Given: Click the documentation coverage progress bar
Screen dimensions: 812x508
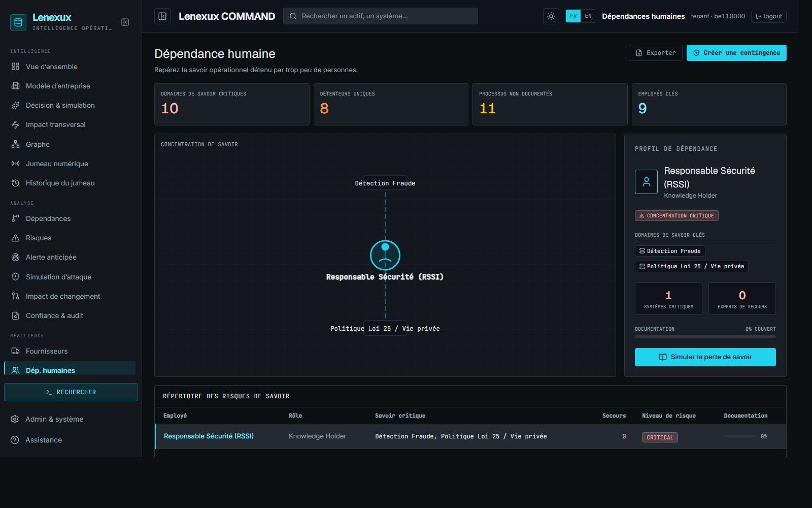Looking at the screenshot, I should 705,336.
